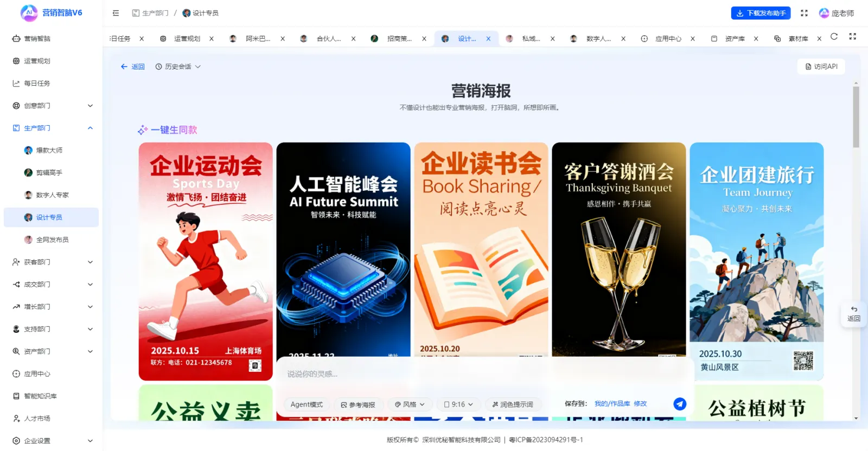Open 每日任务 in the sidebar
The image size is (868, 451).
[52, 83]
